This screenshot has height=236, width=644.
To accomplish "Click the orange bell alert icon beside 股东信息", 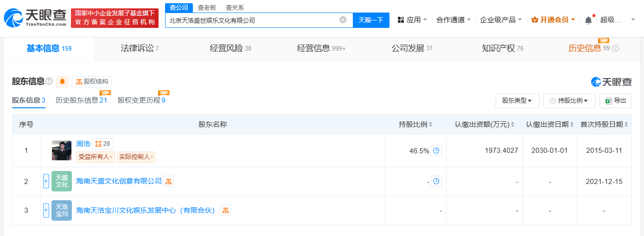I will point(62,82).
